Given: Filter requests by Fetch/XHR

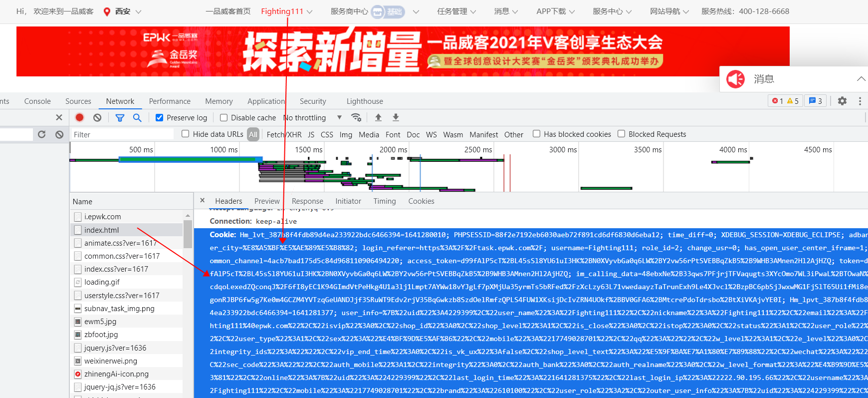Looking at the screenshot, I should 284,134.
